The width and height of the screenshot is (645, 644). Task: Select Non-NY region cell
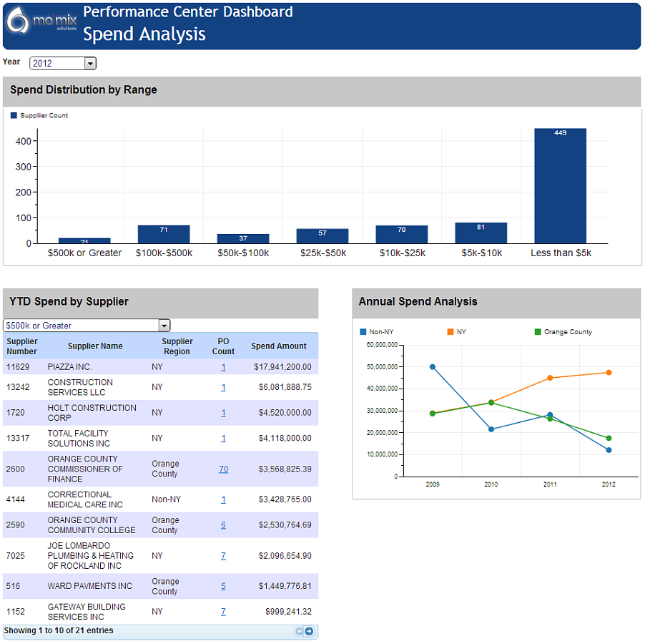click(166, 499)
